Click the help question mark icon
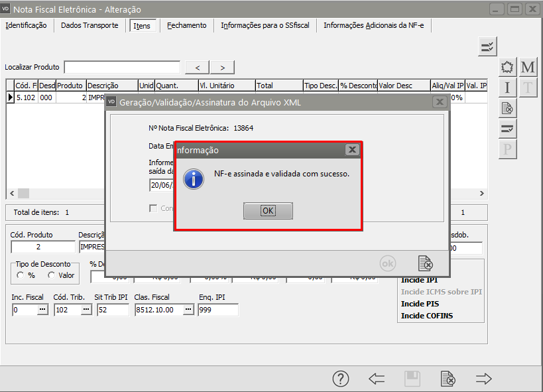 coord(341,379)
